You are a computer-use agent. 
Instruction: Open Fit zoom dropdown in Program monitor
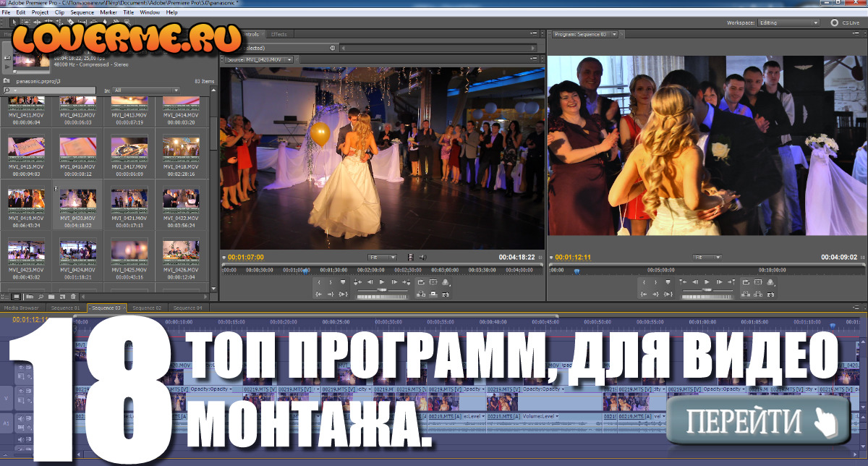[707, 257]
